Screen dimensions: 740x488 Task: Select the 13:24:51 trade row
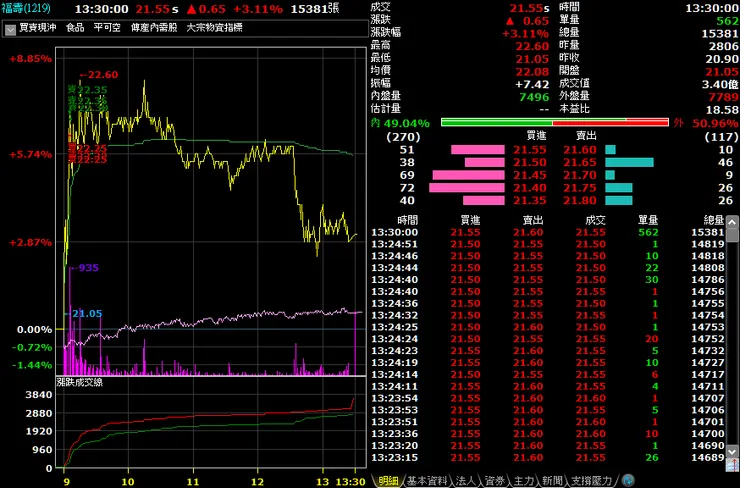tap(547, 244)
